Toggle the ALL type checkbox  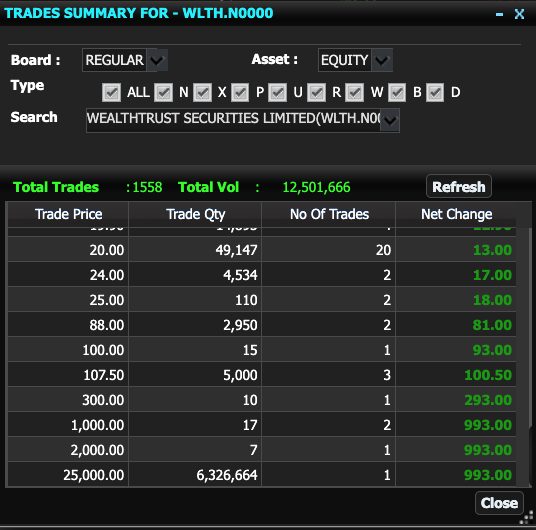point(111,93)
